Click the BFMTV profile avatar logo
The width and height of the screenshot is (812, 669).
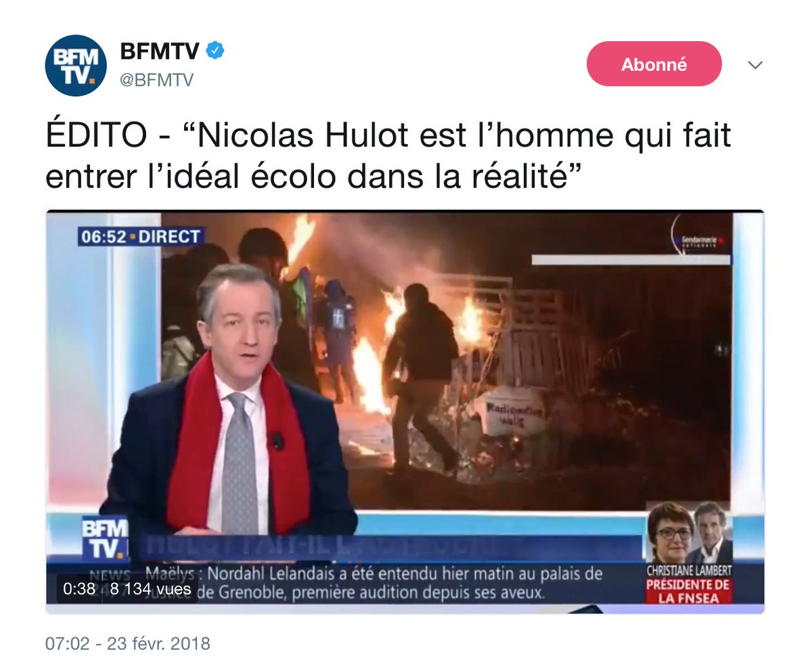[x=76, y=66]
